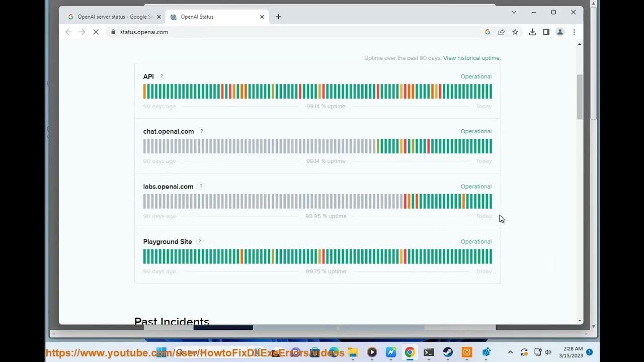
Task: Click the API component name
Action: [148, 76]
